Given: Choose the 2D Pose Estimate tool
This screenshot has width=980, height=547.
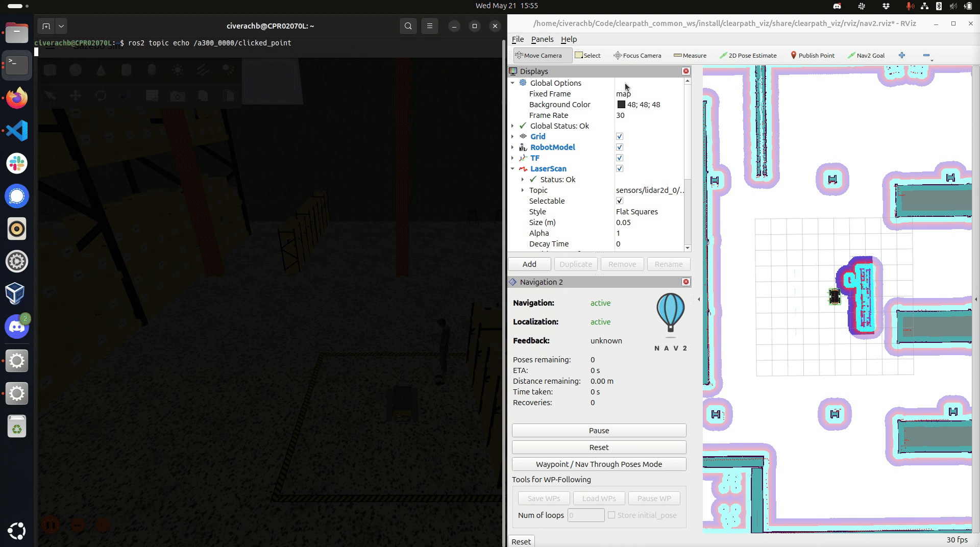Looking at the screenshot, I should point(748,55).
